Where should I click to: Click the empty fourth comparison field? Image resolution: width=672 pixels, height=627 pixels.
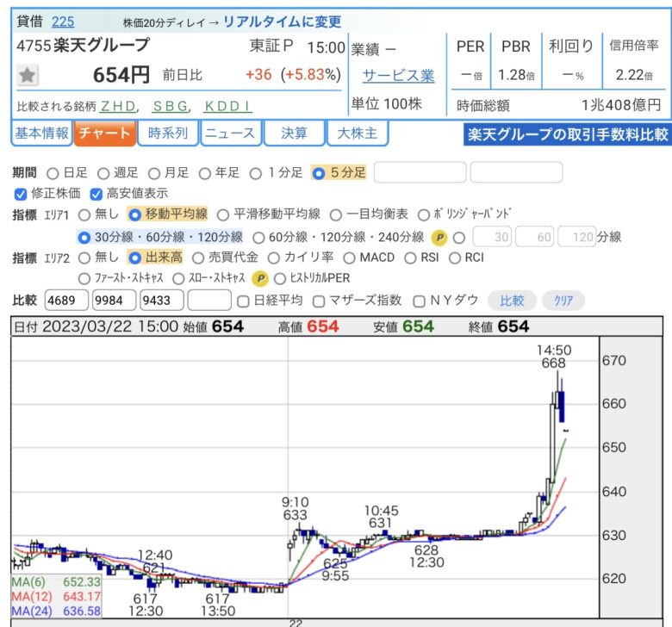209,301
